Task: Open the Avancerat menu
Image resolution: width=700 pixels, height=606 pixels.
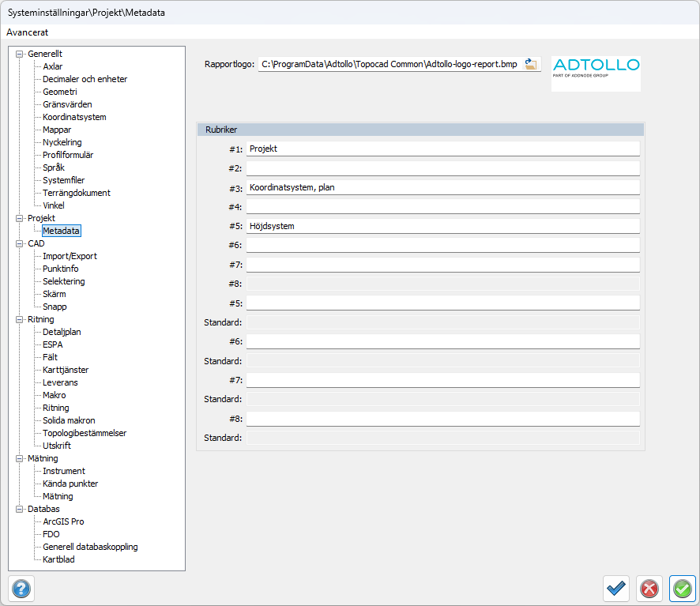Action: click(28, 32)
